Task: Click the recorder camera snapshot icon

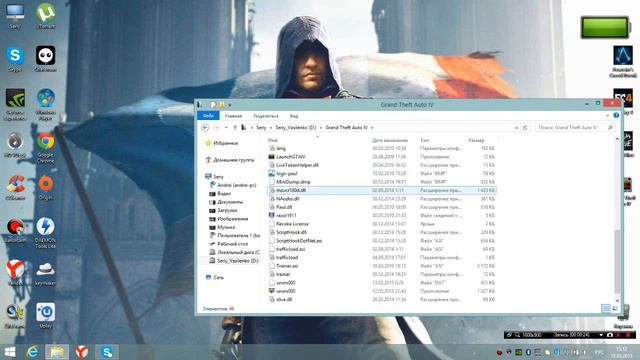Action: [x=610, y=335]
